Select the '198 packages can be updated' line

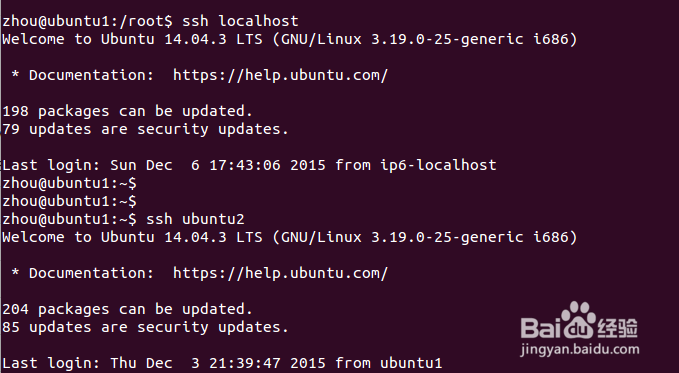127,111
